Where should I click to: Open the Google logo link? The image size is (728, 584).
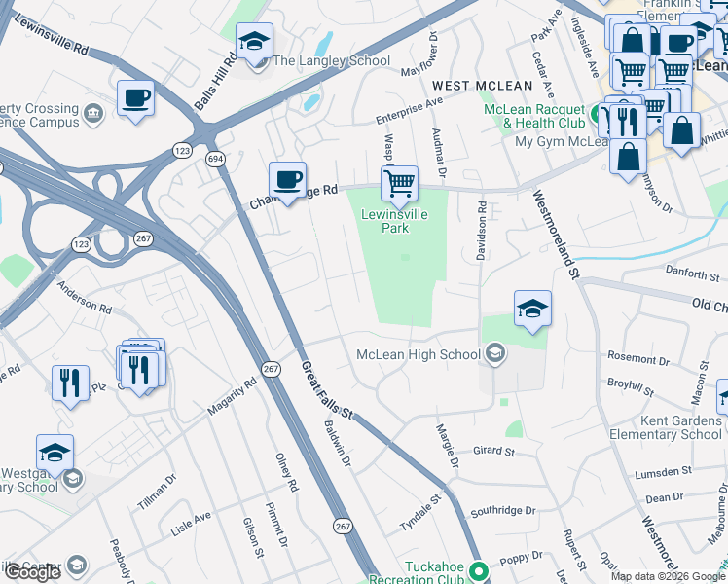coord(31,572)
